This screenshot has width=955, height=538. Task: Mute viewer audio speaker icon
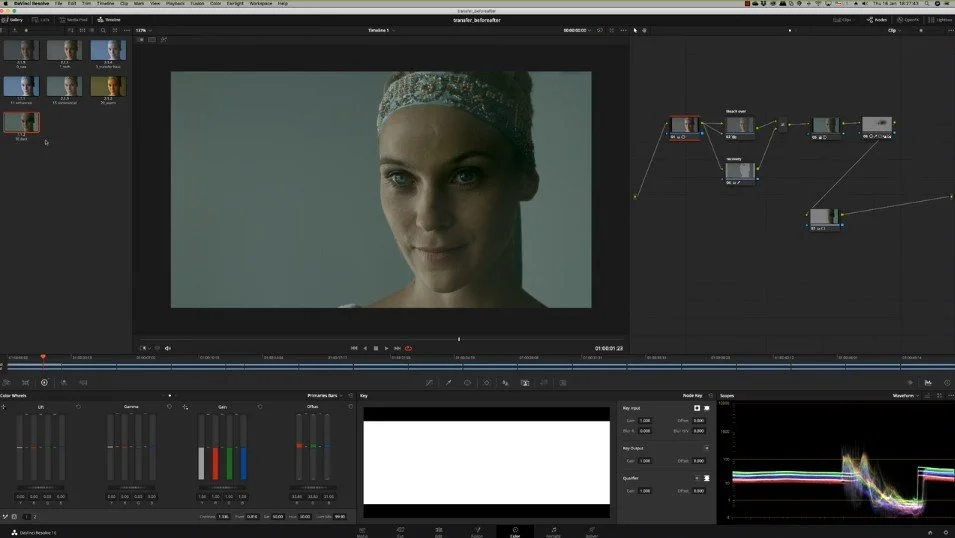tap(168, 348)
